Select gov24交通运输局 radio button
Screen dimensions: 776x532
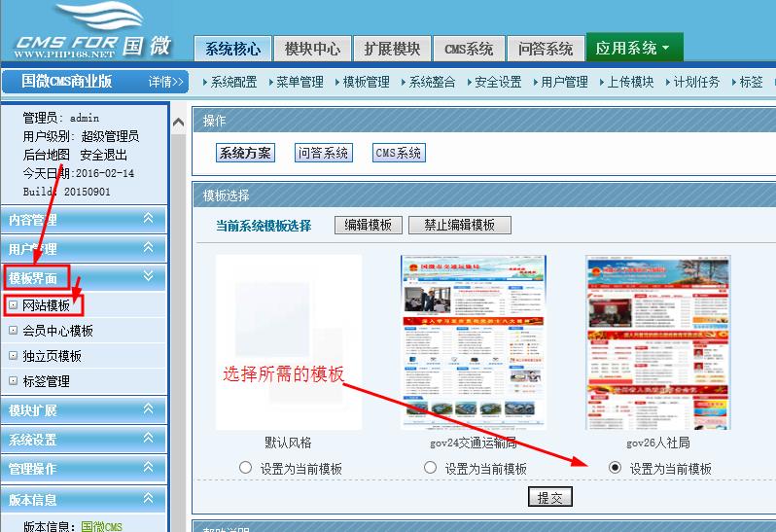click(430, 468)
